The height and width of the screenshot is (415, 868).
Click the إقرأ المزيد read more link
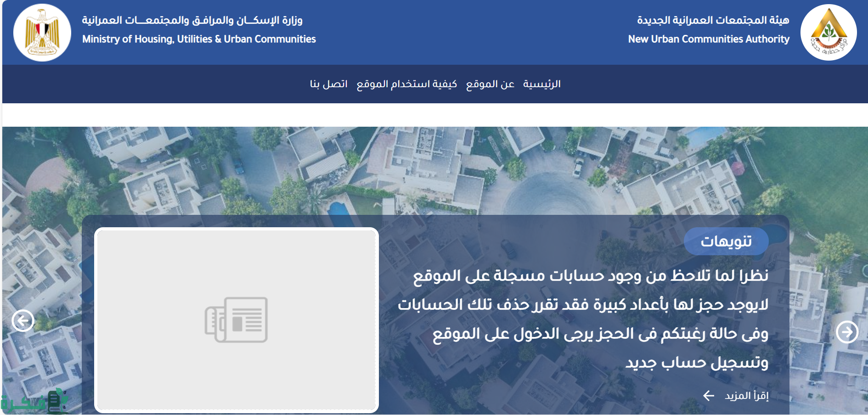coord(746,396)
